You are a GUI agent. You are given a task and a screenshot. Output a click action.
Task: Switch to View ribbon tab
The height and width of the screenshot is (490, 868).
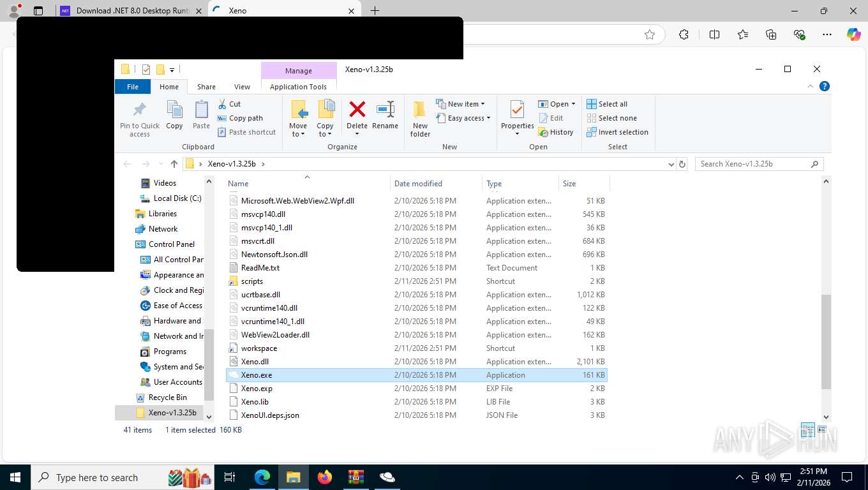click(x=242, y=87)
